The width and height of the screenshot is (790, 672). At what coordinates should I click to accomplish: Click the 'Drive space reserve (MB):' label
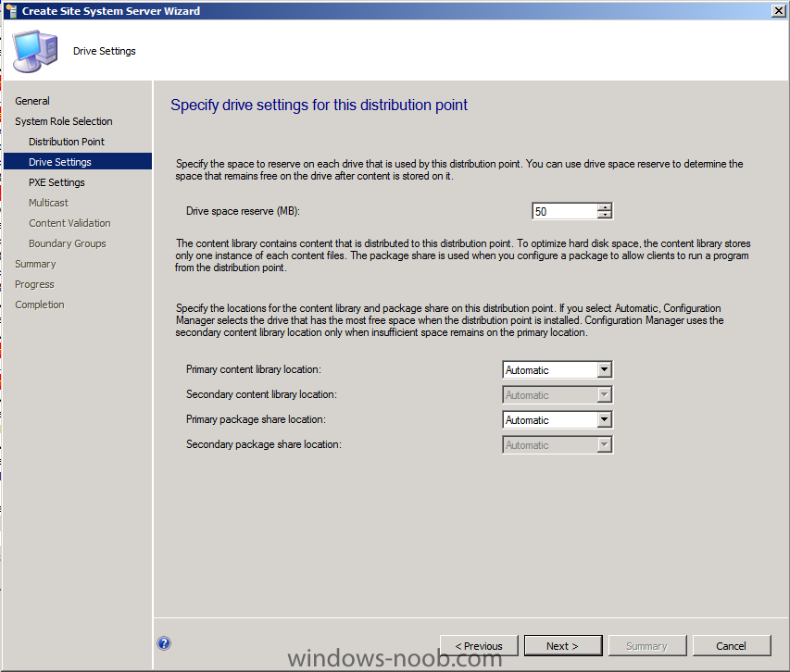(x=243, y=211)
